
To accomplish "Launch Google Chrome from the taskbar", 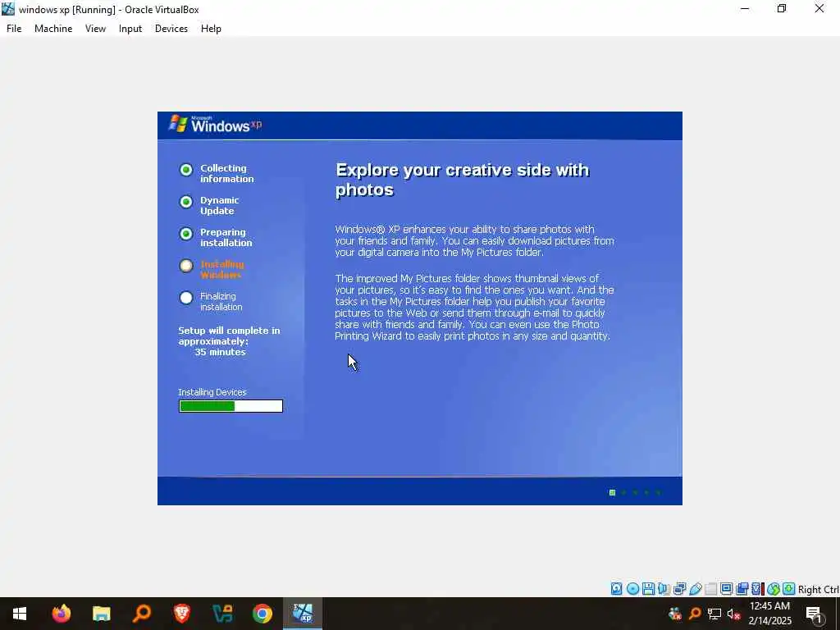I will 262,614.
